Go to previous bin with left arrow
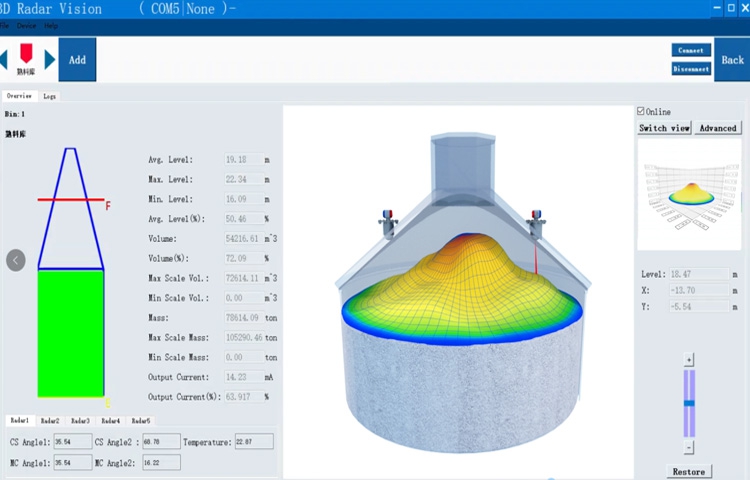Screen dimensions: 750x480 [4, 59]
